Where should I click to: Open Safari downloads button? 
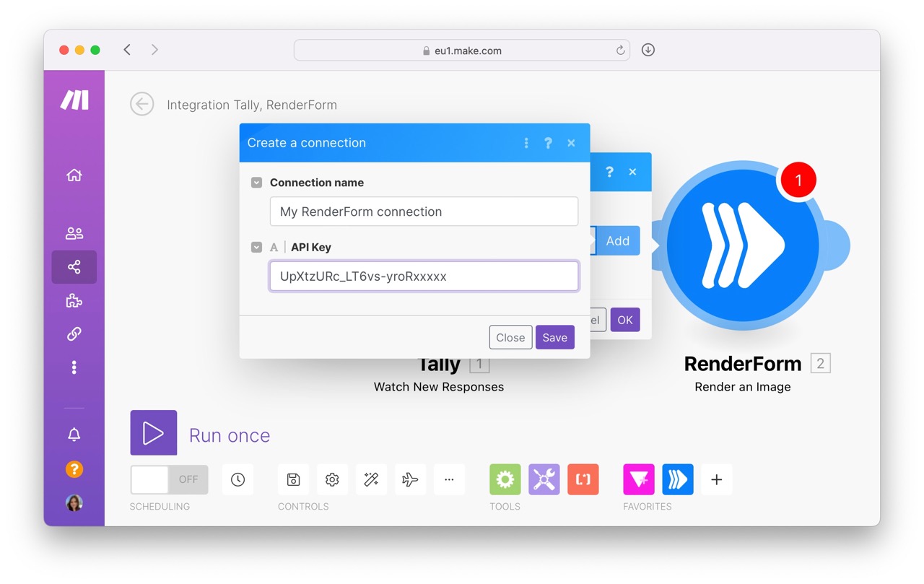pos(648,50)
